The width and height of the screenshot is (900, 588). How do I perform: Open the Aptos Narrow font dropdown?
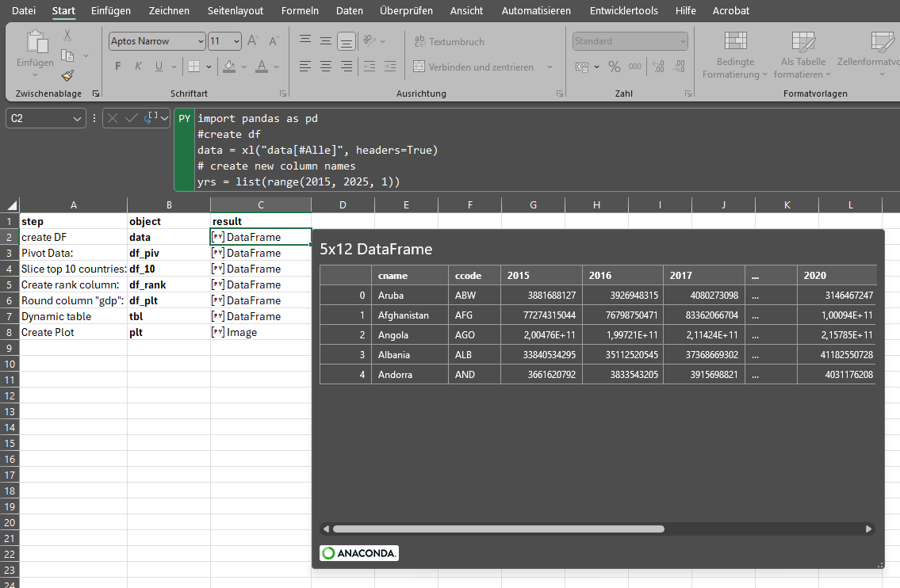point(200,41)
